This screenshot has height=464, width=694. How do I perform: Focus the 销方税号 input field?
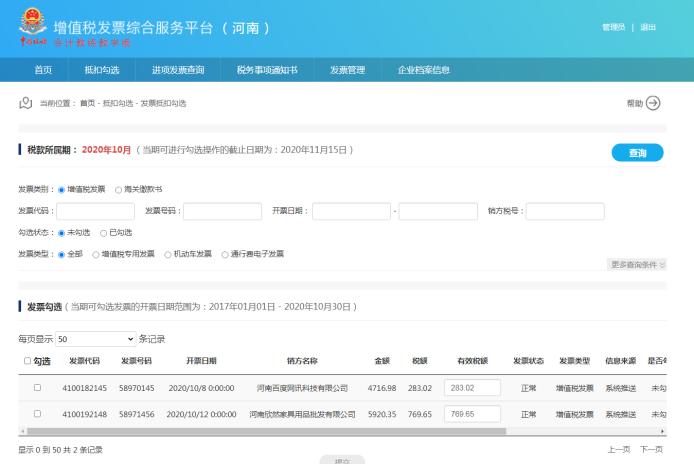[x=565, y=211]
